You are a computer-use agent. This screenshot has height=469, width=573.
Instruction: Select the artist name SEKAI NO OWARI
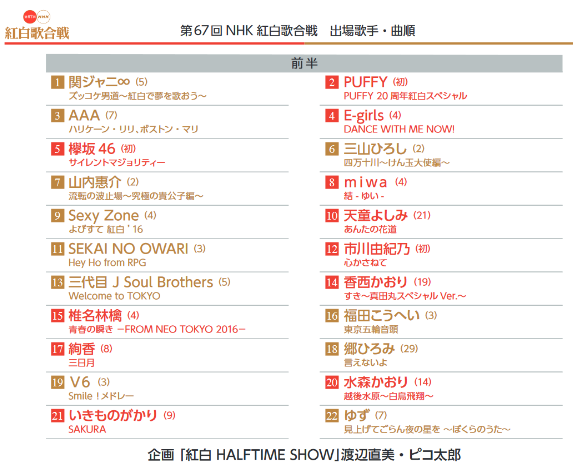tap(128, 249)
